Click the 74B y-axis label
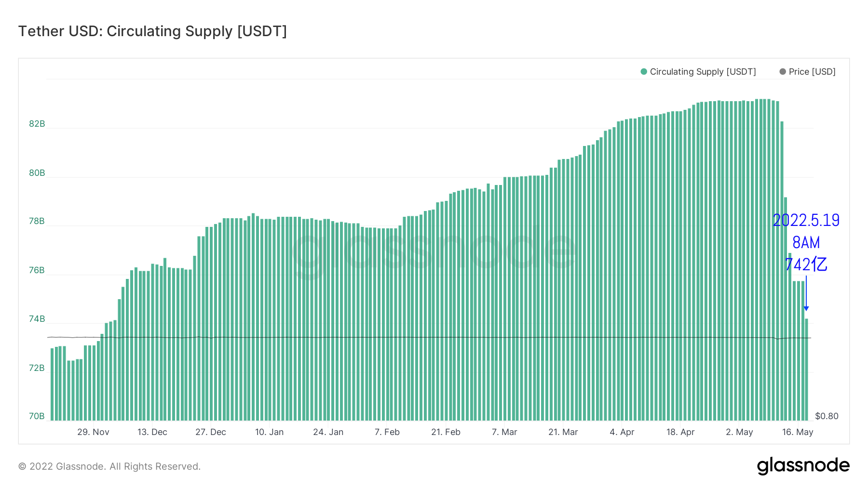Screen dimensions: 868x488 (37, 319)
